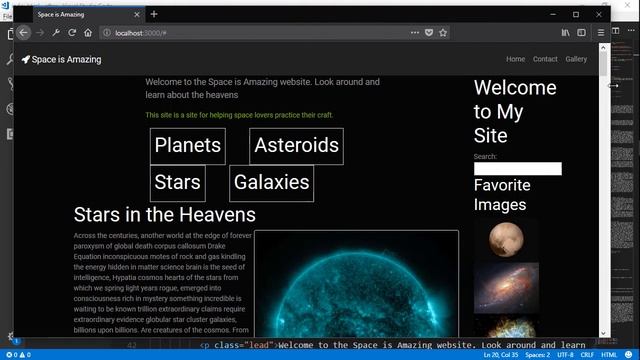The image size is (640, 360).
Task: Click the Space is Amazing rocket brand
Action: click(61, 60)
